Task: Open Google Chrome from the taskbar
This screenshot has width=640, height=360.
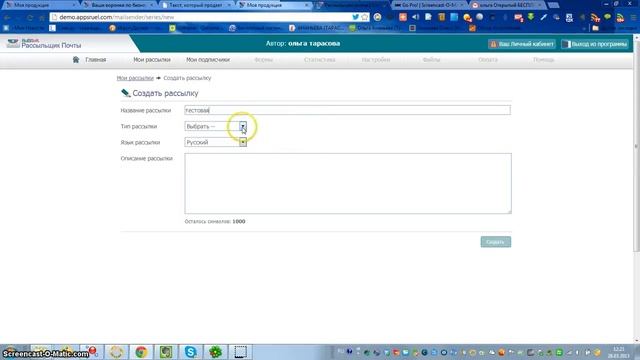Action: [x=141, y=352]
